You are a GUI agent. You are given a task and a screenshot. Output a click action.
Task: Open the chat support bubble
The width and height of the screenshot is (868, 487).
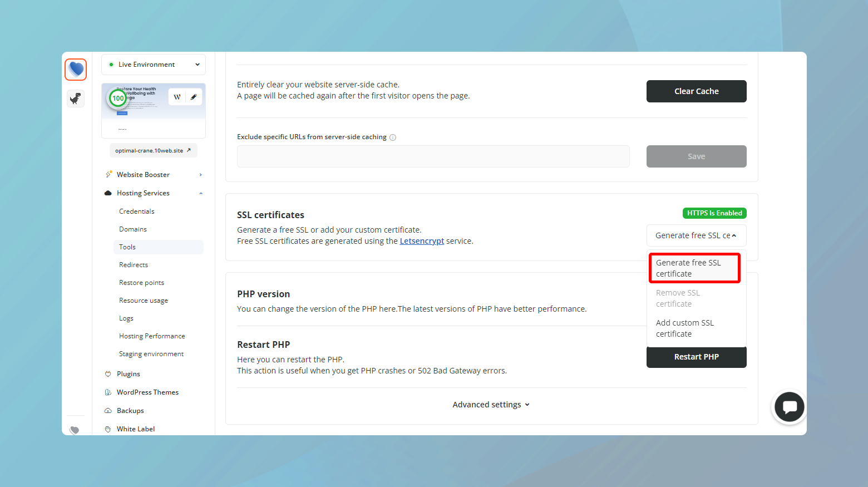[789, 407]
